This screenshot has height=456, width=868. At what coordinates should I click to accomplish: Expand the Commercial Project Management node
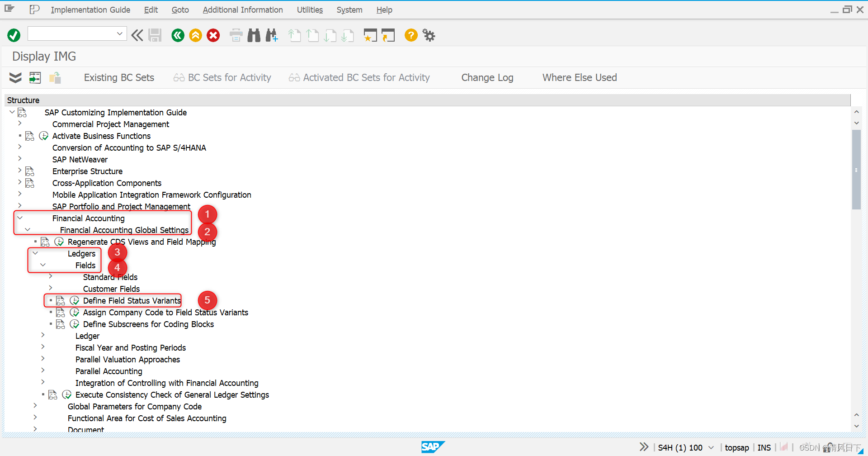click(x=20, y=123)
